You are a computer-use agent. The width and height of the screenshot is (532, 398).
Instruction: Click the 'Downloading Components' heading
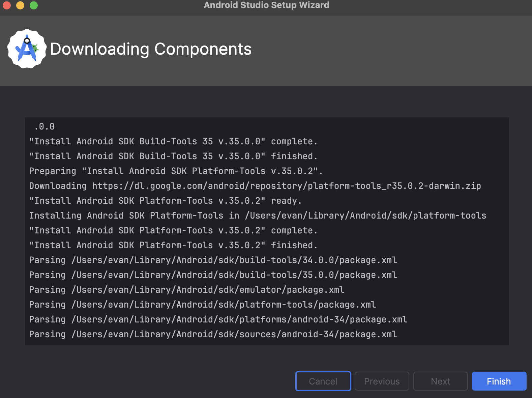coord(151,49)
